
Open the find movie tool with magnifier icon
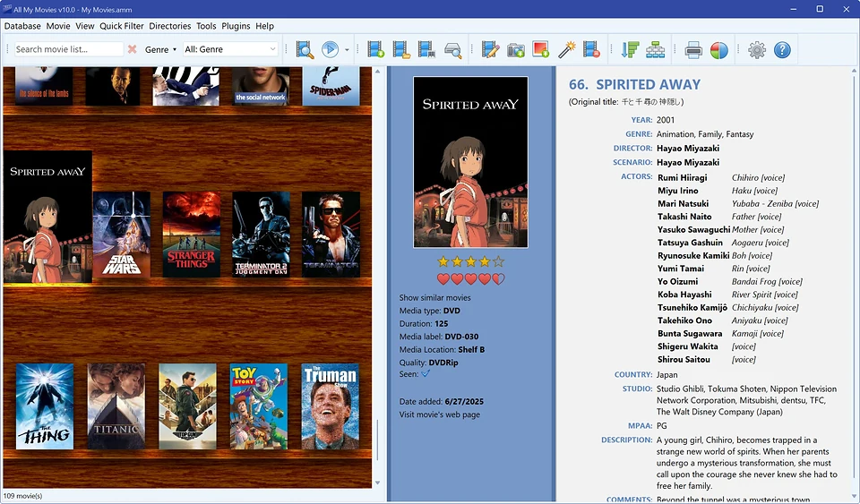[x=305, y=49]
